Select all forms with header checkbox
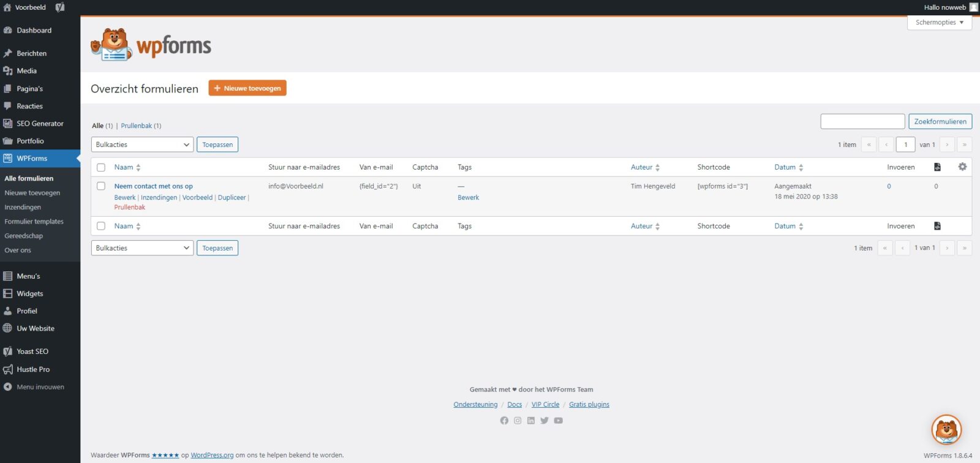The width and height of the screenshot is (980, 463). pos(101,167)
